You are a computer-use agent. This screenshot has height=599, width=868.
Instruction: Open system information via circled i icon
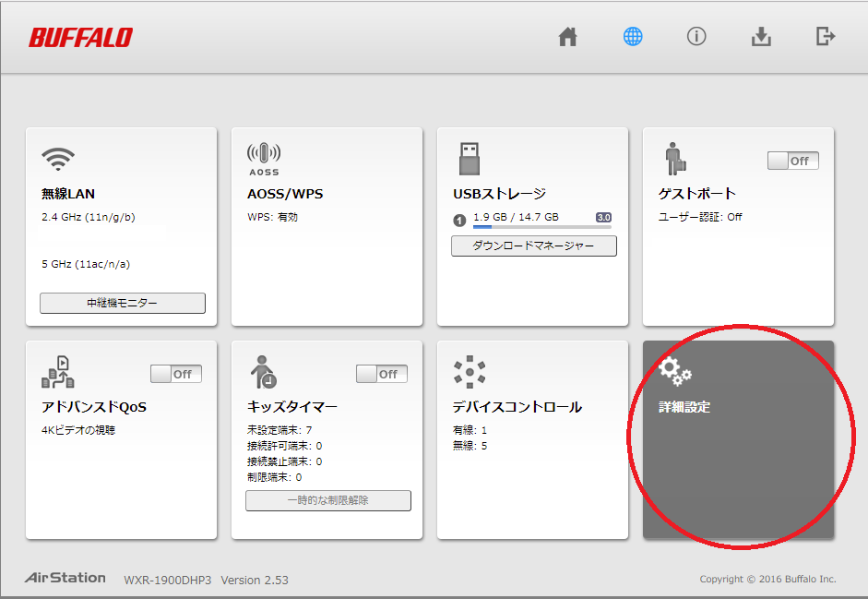(x=696, y=37)
